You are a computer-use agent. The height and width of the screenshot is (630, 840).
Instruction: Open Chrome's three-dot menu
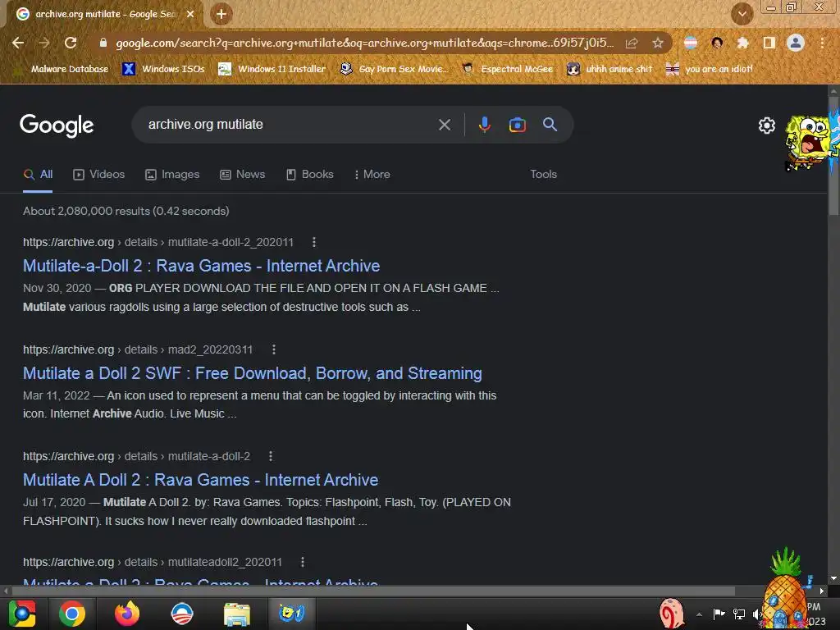(x=822, y=43)
